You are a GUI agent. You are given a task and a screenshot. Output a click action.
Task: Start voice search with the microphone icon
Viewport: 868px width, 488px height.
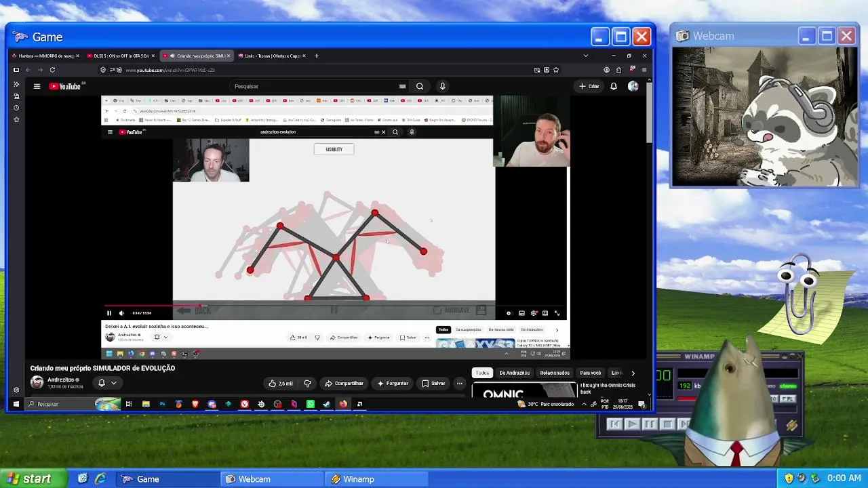[442, 86]
